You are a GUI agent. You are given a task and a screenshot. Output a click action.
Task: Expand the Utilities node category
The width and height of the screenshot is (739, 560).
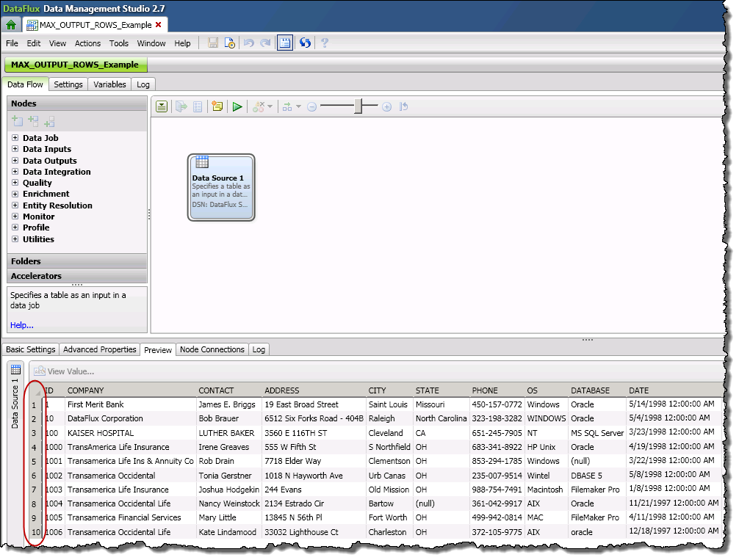pyautogui.click(x=15, y=239)
